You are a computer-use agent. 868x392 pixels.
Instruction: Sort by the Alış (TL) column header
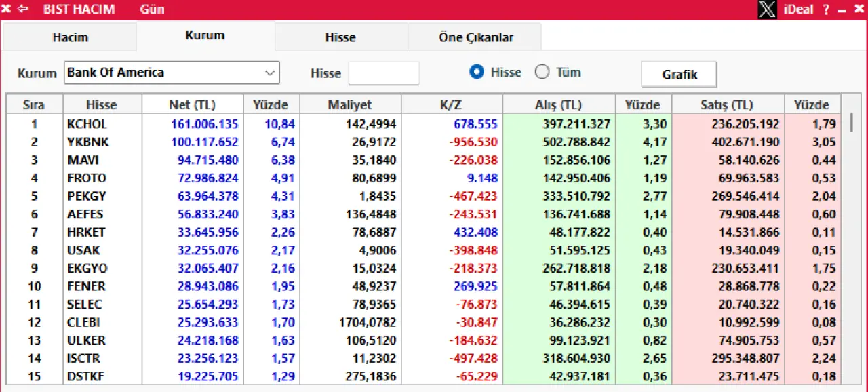559,104
